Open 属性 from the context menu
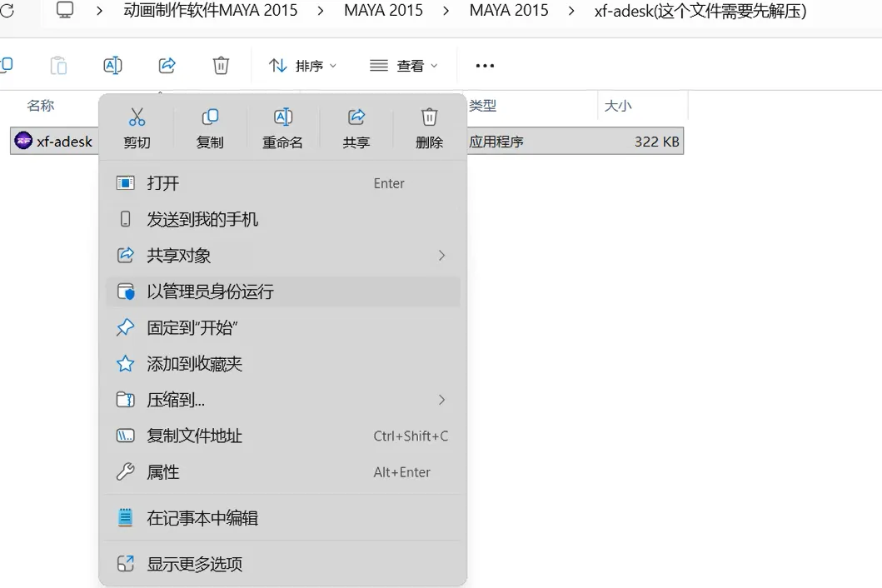This screenshot has width=882, height=588. click(283, 472)
